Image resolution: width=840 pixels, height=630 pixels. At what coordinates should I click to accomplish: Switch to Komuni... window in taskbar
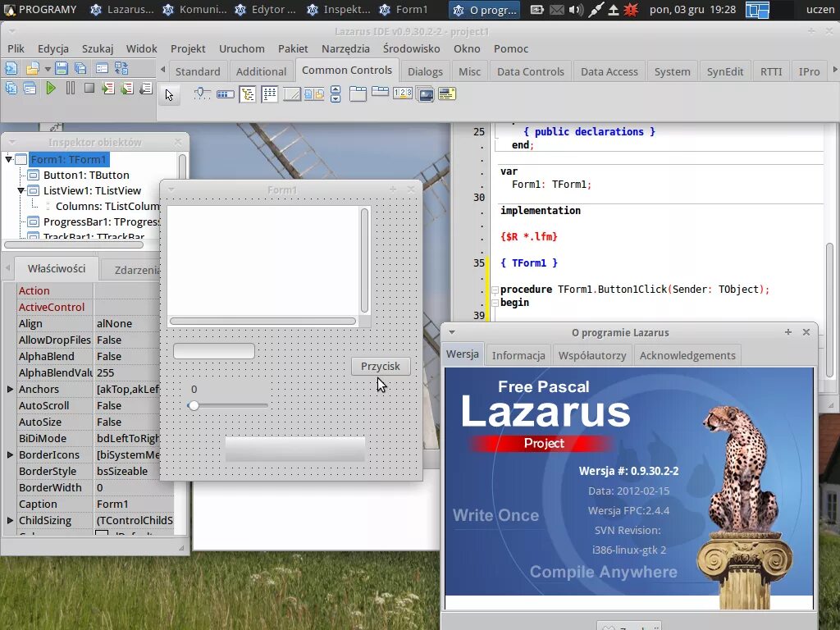pyautogui.click(x=195, y=10)
